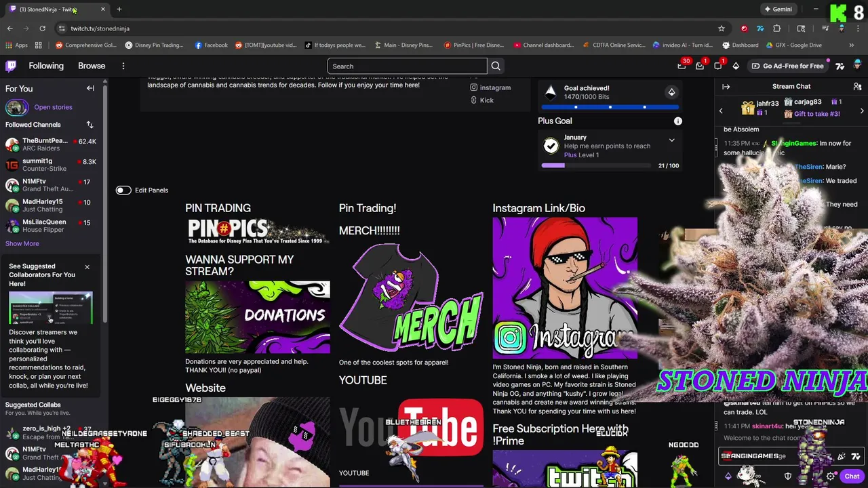
Task: Bookmark the page with the star icon
Action: click(722, 28)
